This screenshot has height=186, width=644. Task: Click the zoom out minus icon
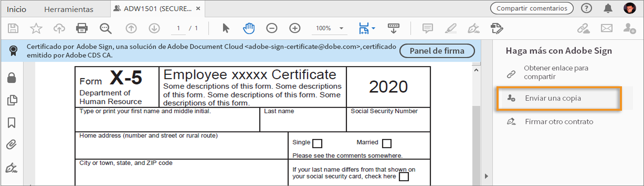(272, 28)
